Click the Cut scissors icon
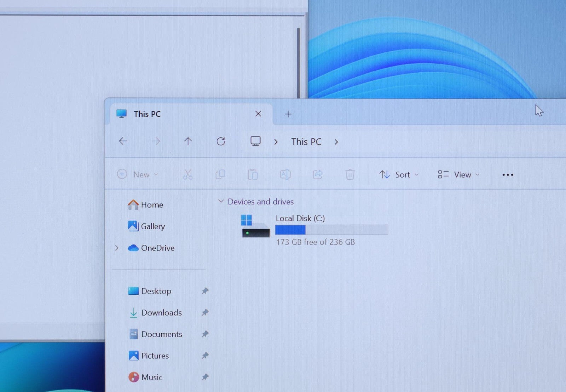 click(x=188, y=174)
